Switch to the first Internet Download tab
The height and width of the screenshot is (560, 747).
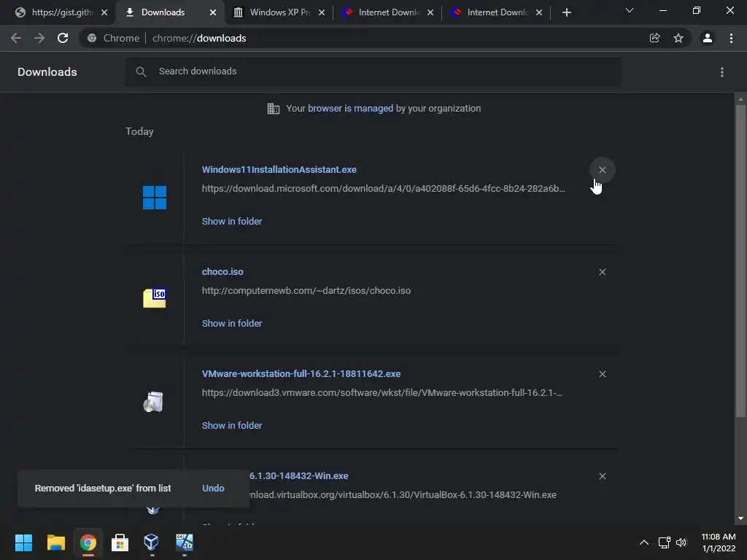387,12
